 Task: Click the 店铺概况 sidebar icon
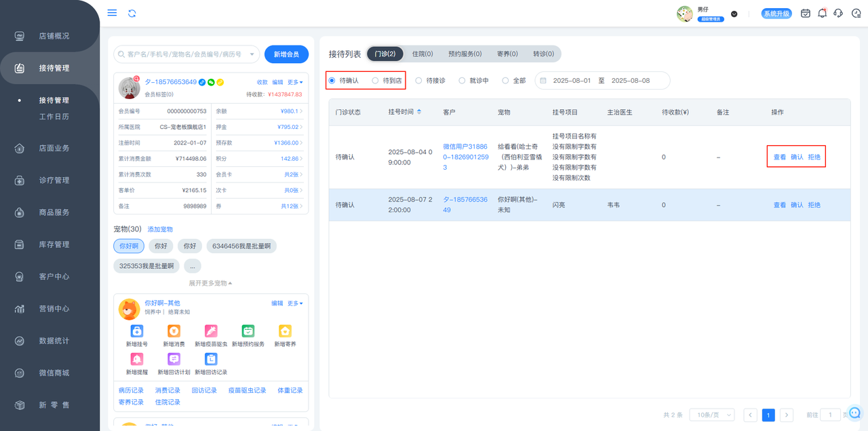click(x=20, y=36)
